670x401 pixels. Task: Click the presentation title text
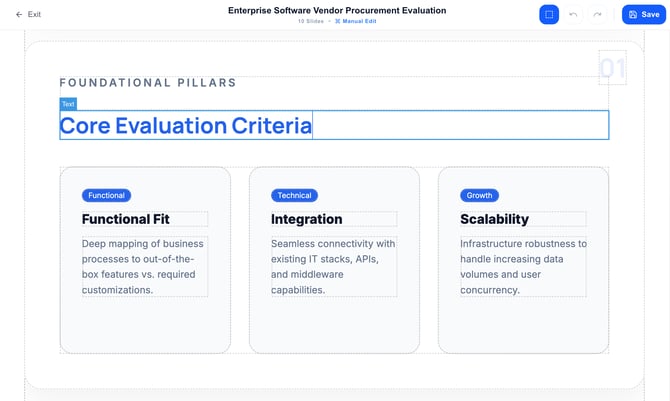coord(337,10)
